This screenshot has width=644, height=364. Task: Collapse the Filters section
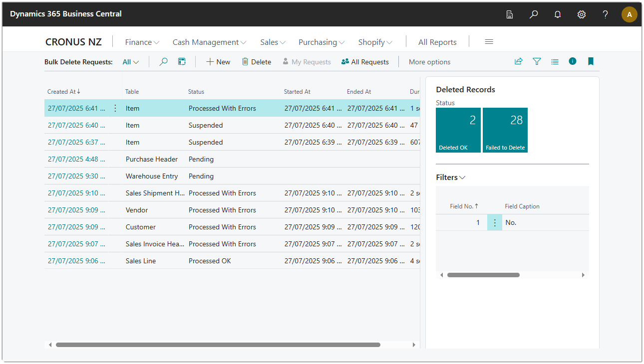451,178
